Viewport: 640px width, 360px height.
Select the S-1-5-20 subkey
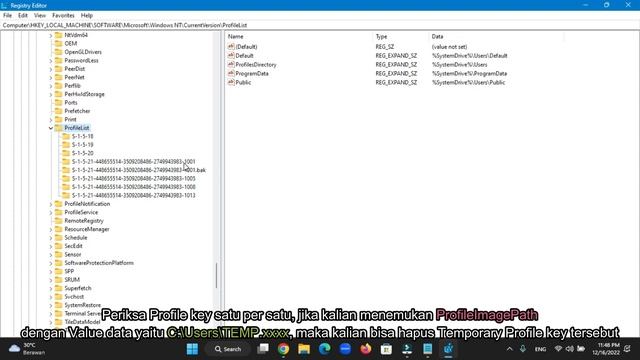(x=82, y=153)
